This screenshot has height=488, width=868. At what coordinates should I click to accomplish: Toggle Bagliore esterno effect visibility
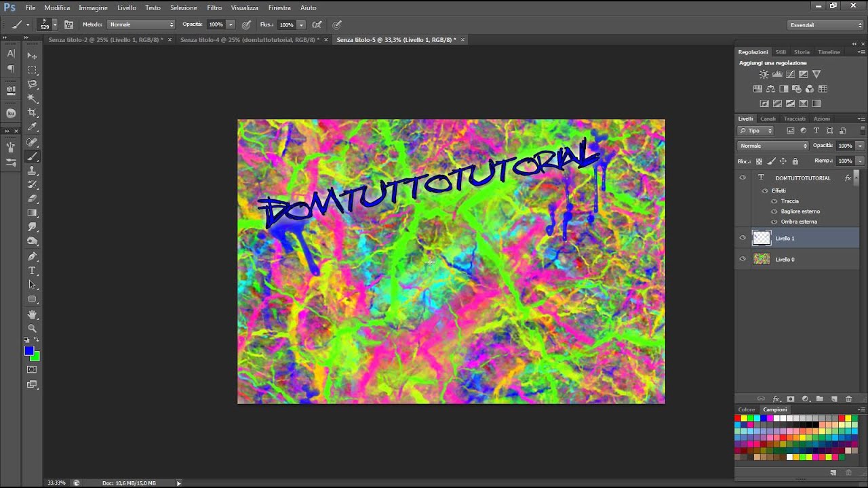(x=774, y=211)
